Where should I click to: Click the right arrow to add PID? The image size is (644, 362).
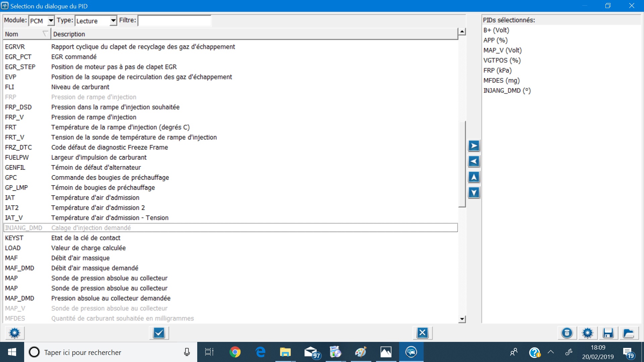[474, 146]
